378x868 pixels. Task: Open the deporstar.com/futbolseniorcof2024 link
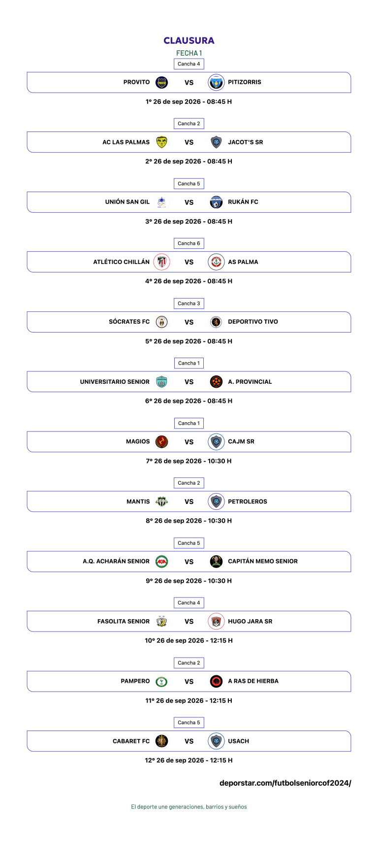(285, 783)
